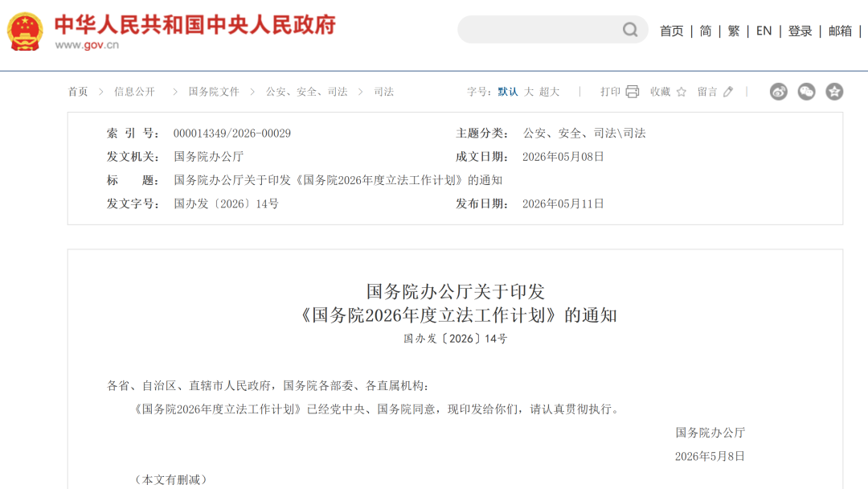This screenshot has height=489, width=868.
Task: Open the 邮箱 mailbox link
Action: [840, 31]
